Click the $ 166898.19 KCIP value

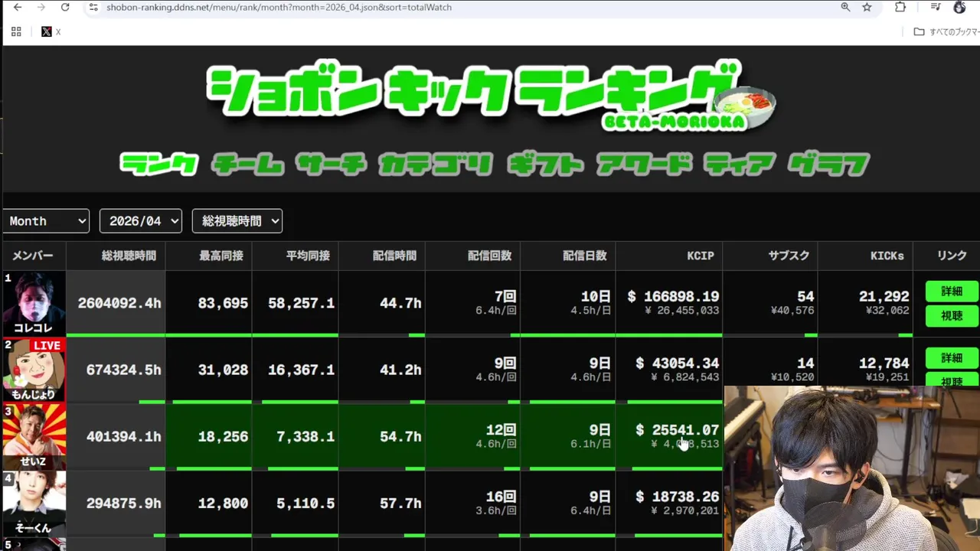[673, 296]
